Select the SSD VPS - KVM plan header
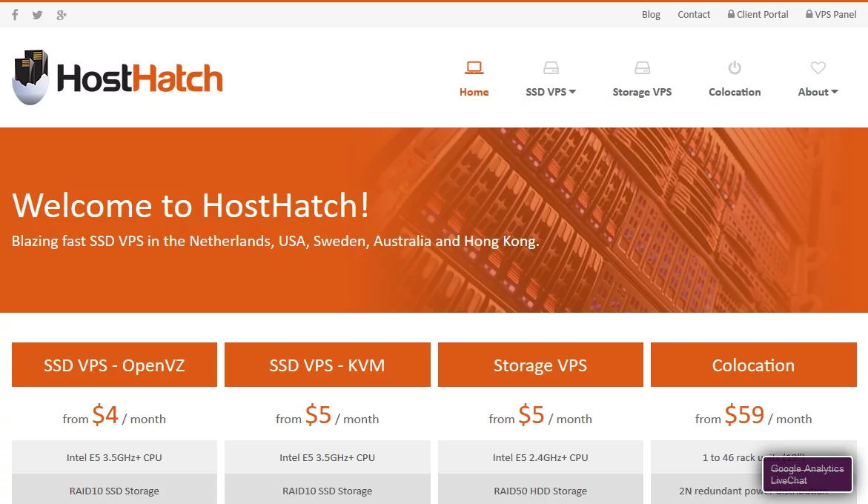This screenshot has width=868, height=504. pyautogui.click(x=327, y=365)
